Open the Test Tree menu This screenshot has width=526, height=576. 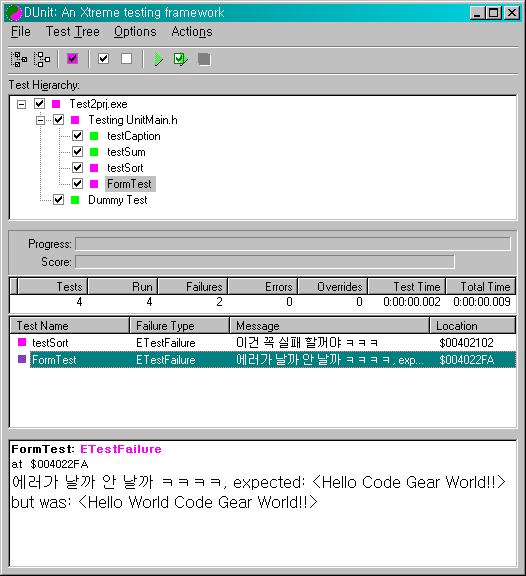pos(73,32)
